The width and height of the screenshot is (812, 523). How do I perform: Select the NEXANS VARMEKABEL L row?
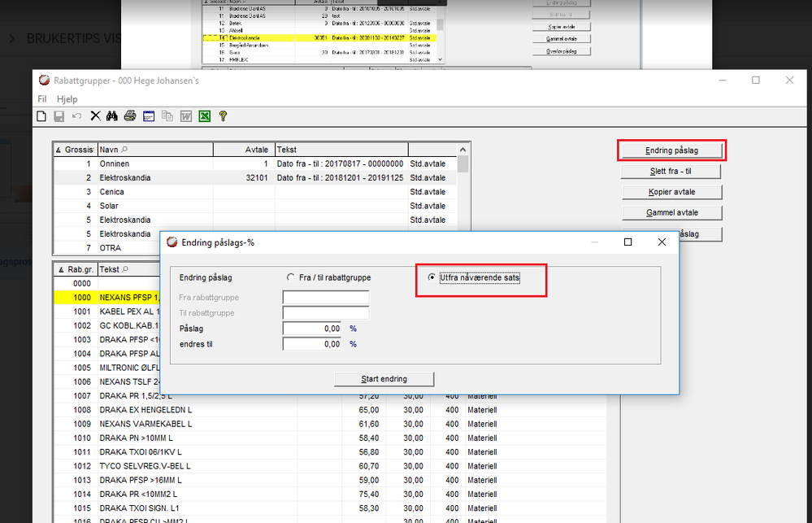tap(330, 424)
